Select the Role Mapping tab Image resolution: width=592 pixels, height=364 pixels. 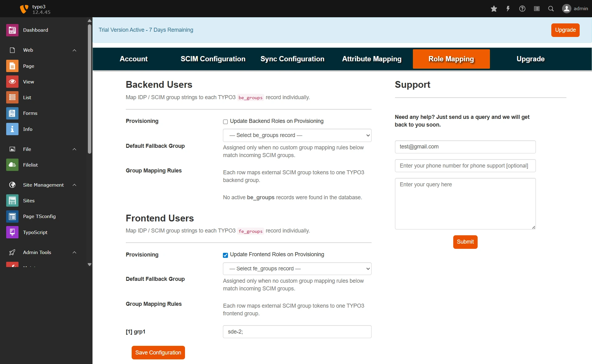[451, 59]
